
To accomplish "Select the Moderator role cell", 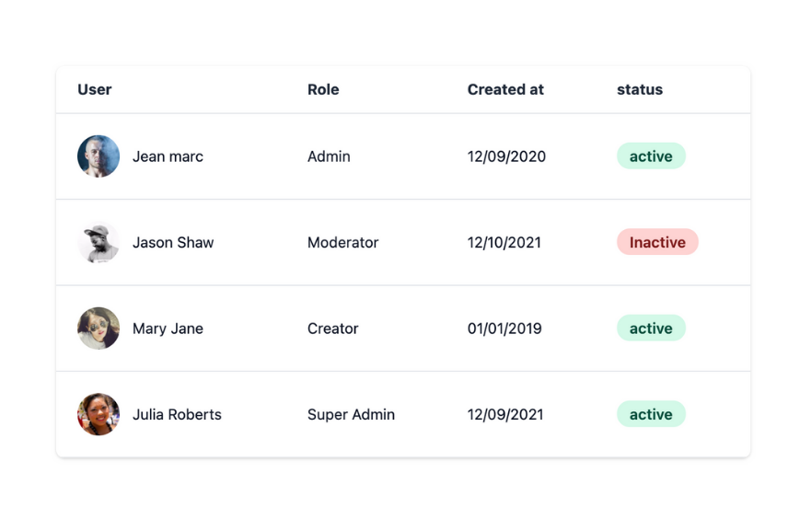I will pyautogui.click(x=342, y=243).
